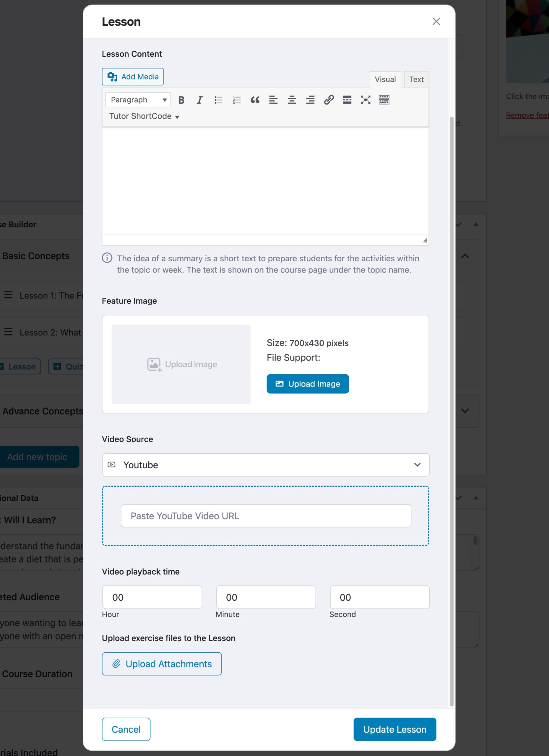Screen dimensions: 549x756
Task: Open Lesson 1 row in course builder
Action: pos(51,295)
